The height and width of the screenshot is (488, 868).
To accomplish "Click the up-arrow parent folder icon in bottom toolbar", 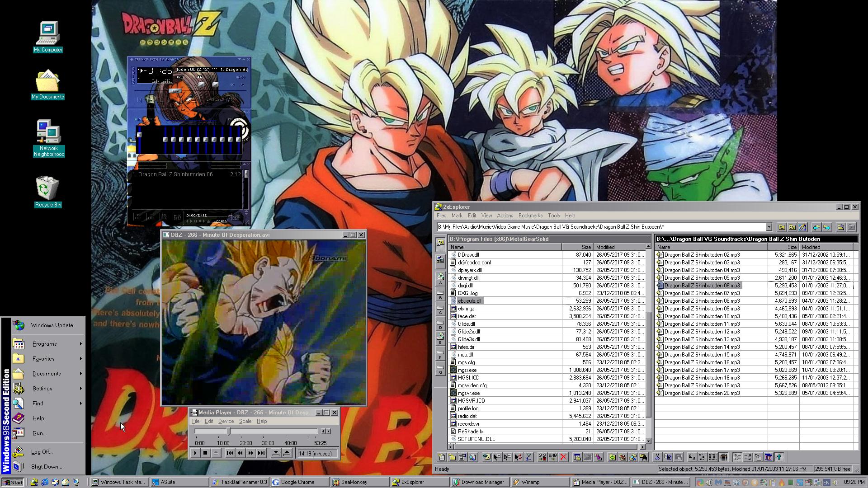I will (779, 457).
